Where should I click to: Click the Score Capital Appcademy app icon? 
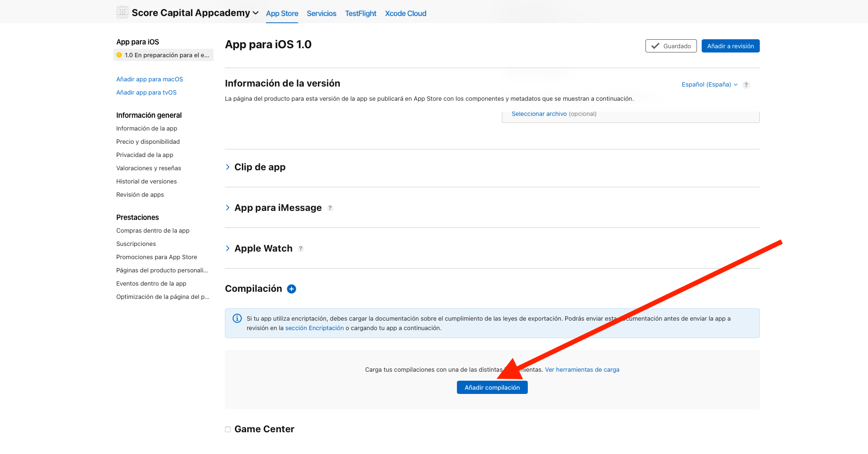[x=122, y=13]
